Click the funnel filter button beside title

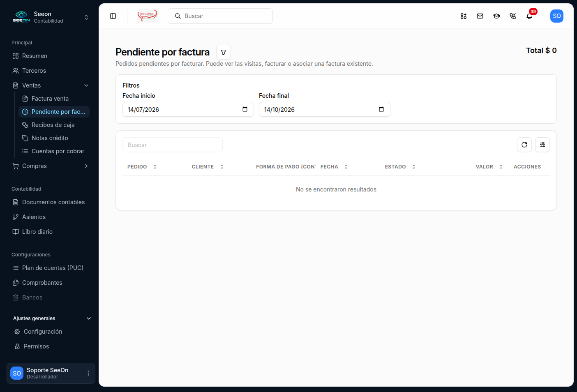coord(224,52)
